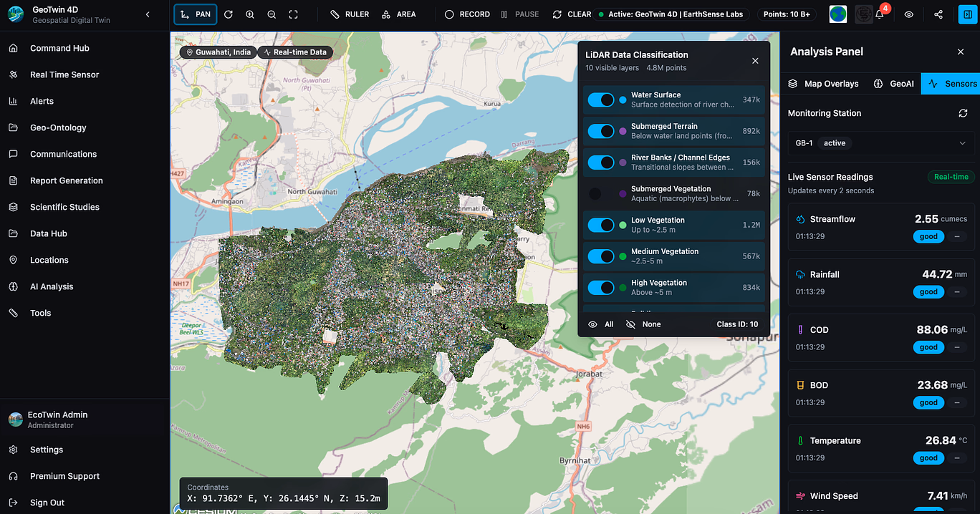Image resolution: width=980 pixels, height=514 pixels.
Task: Open notifications bell icon
Action: pyautogui.click(x=879, y=14)
